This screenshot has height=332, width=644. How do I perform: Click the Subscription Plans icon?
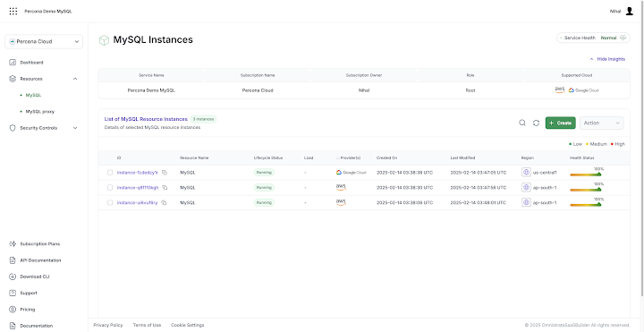[13, 243]
